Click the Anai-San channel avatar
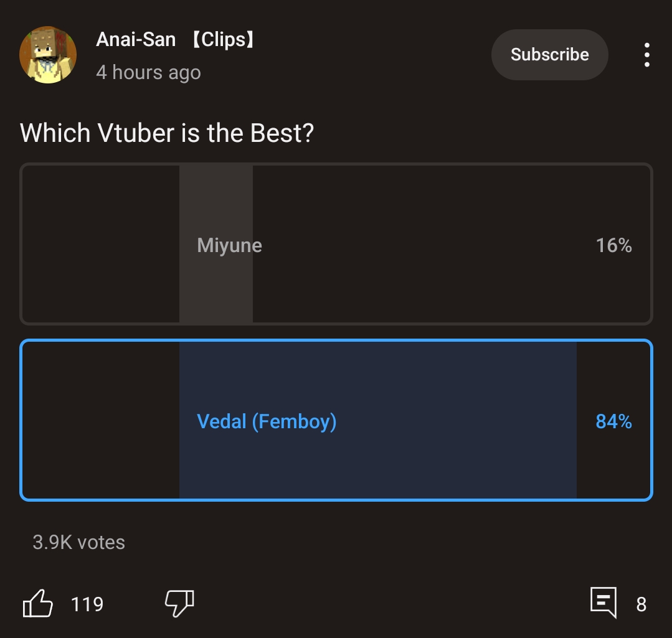This screenshot has height=638, width=672. [48, 55]
